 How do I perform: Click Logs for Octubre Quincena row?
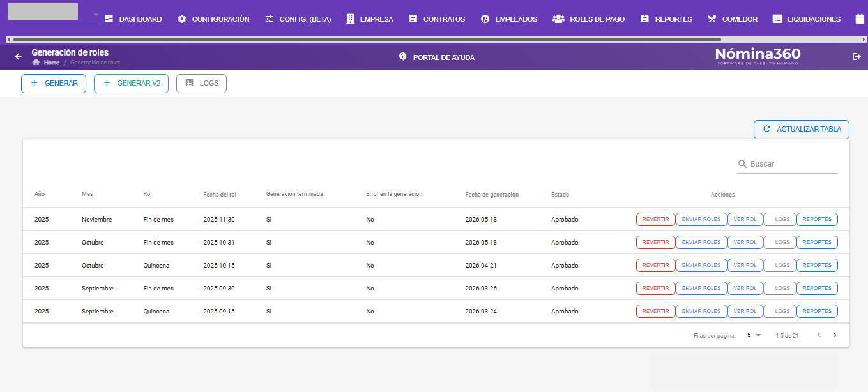pos(780,265)
